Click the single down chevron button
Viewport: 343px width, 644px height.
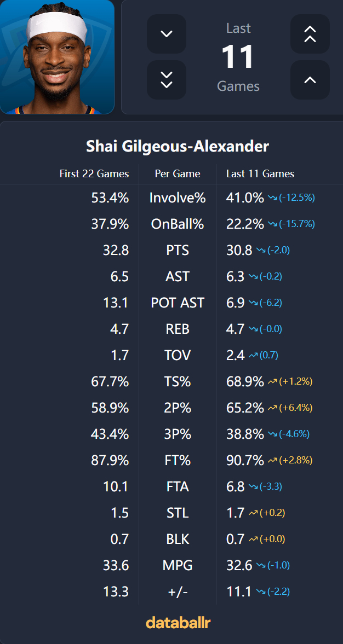[x=167, y=34]
